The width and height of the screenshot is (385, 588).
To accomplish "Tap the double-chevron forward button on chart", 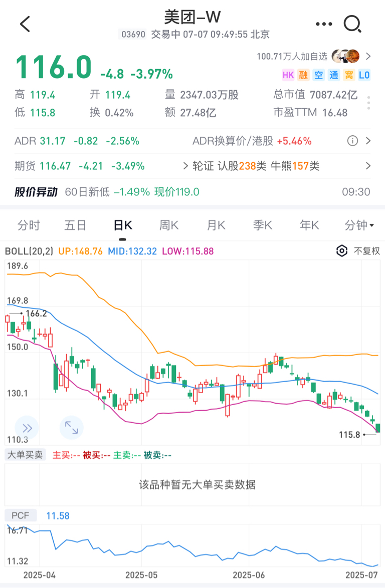I will pos(27,428).
